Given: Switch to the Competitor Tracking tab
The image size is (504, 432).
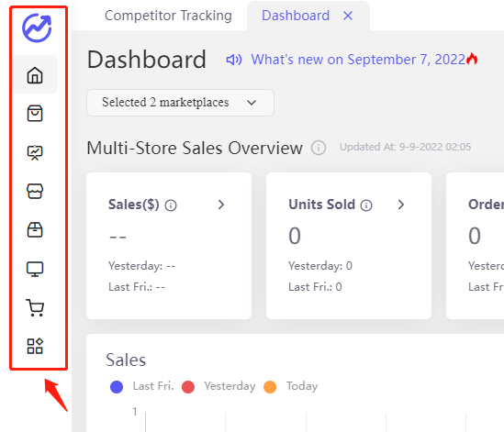Looking at the screenshot, I should point(168,16).
